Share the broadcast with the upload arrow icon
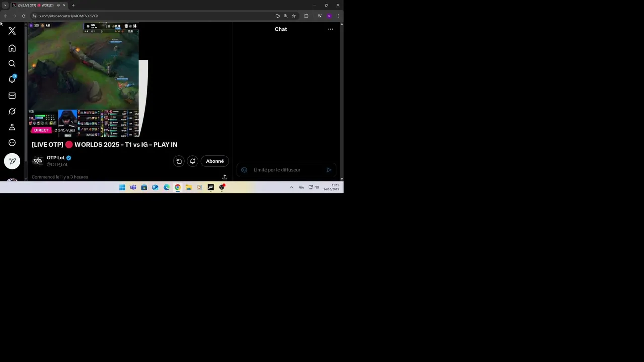Image resolution: width=644 pixels, height=362 pixels. click(225, 177)
